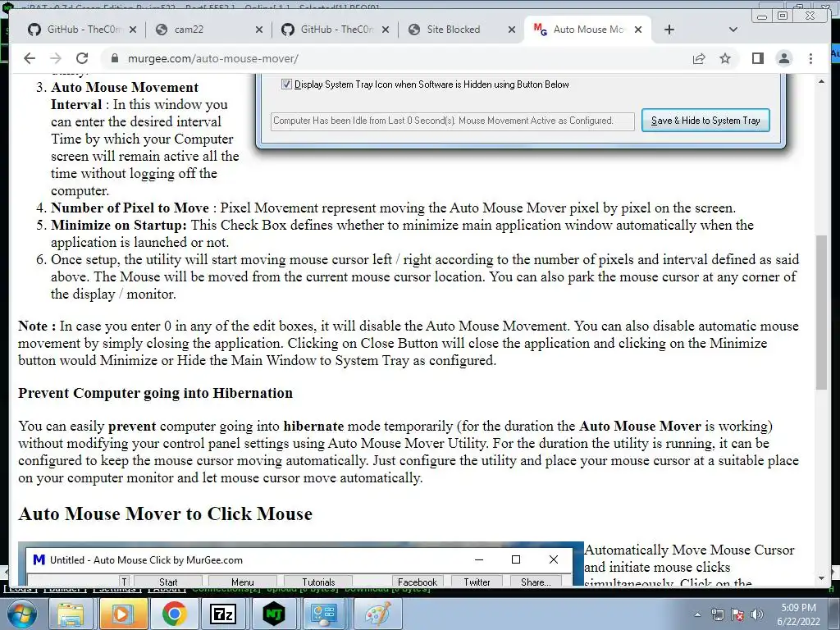Image resolution: width=840 pixels, height=630 pixels.
Task: Click the volume speaker tray icon
Action: (x=757, y=614)
